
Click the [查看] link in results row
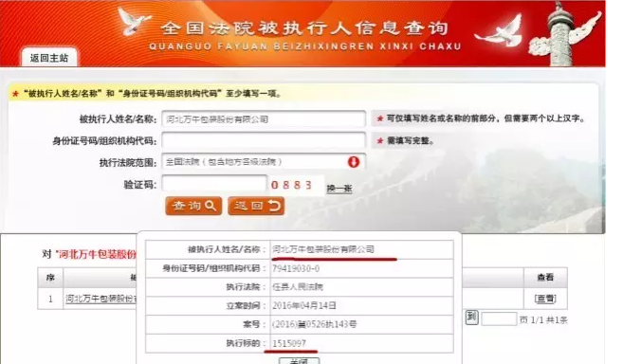coord(545,299)
